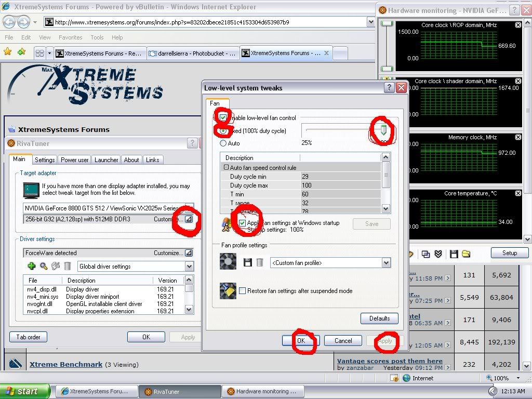Click Customize triangle button next to ForceWare detected

(189, 253)
